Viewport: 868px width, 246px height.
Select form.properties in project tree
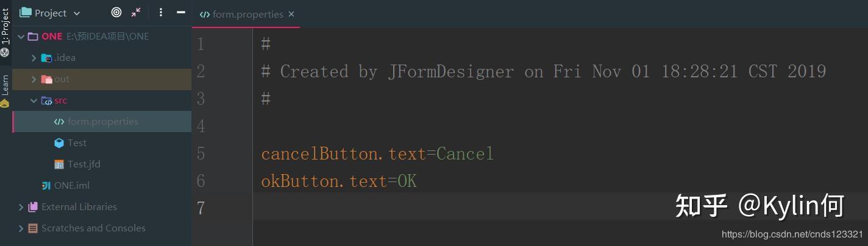pyautogui.click(x=102, y=122)
